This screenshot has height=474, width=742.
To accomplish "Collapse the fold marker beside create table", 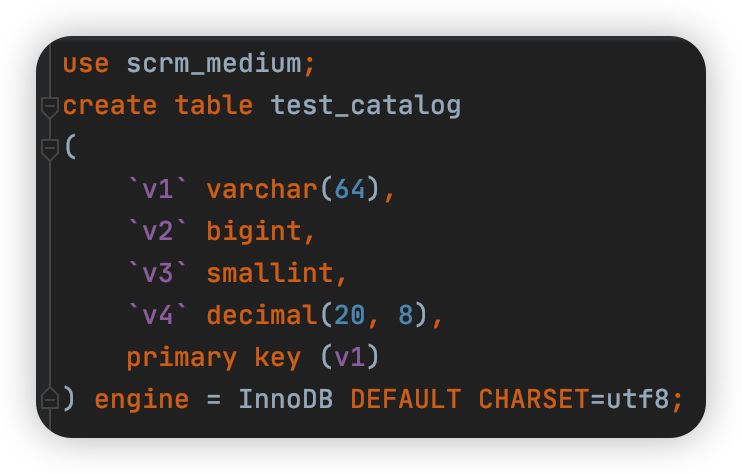I will click(x=49, y=106).
